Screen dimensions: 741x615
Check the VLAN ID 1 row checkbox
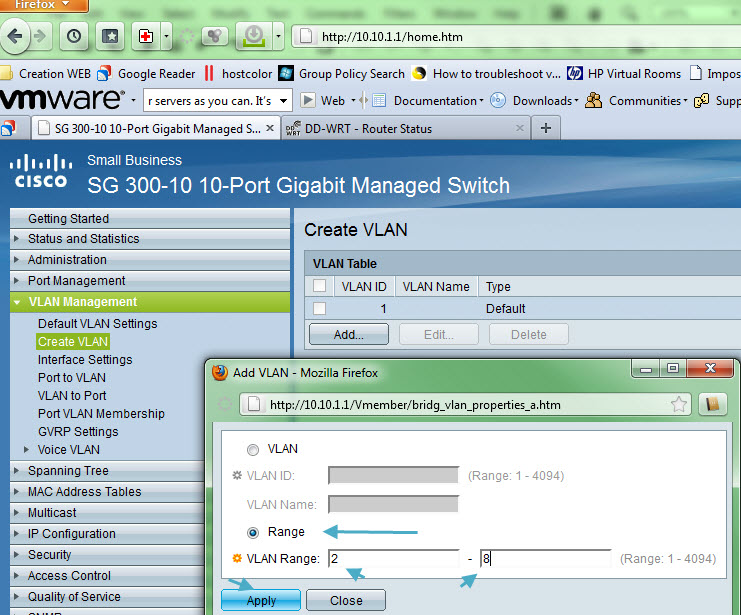pos(319,308)
